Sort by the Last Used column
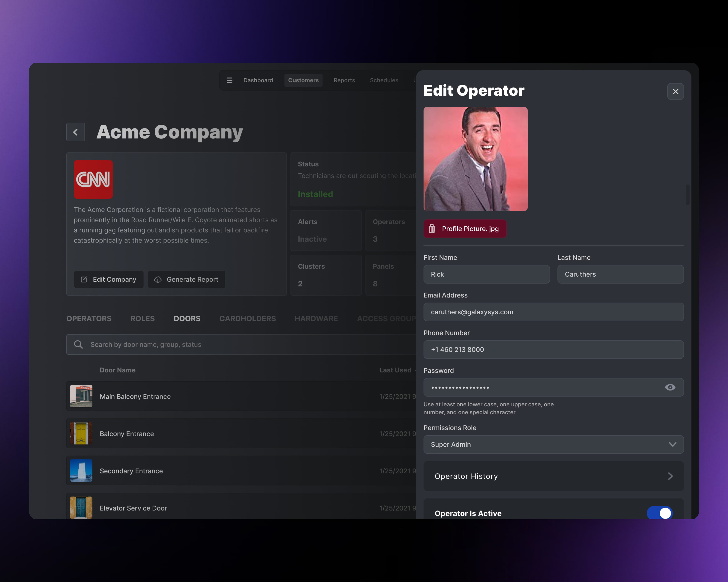The height and width of the screenshot is (582, 728). (395, 370)
